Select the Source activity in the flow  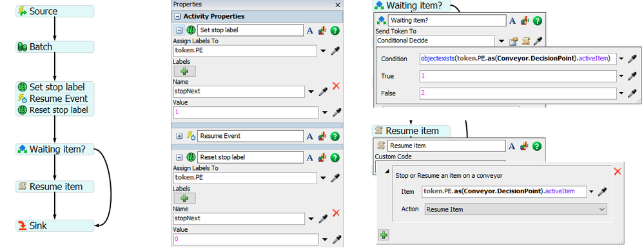pos(55,11)
